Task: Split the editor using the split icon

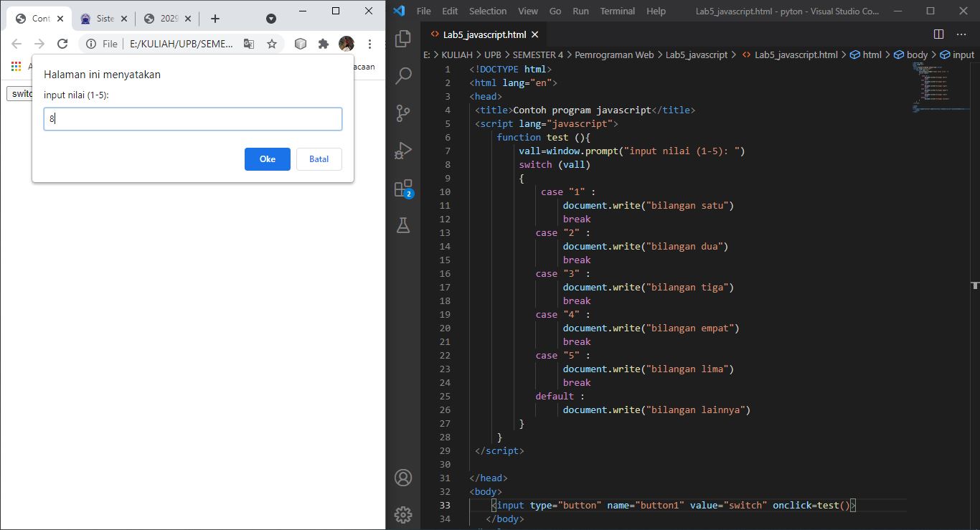Action: click(x=938, y=34)
